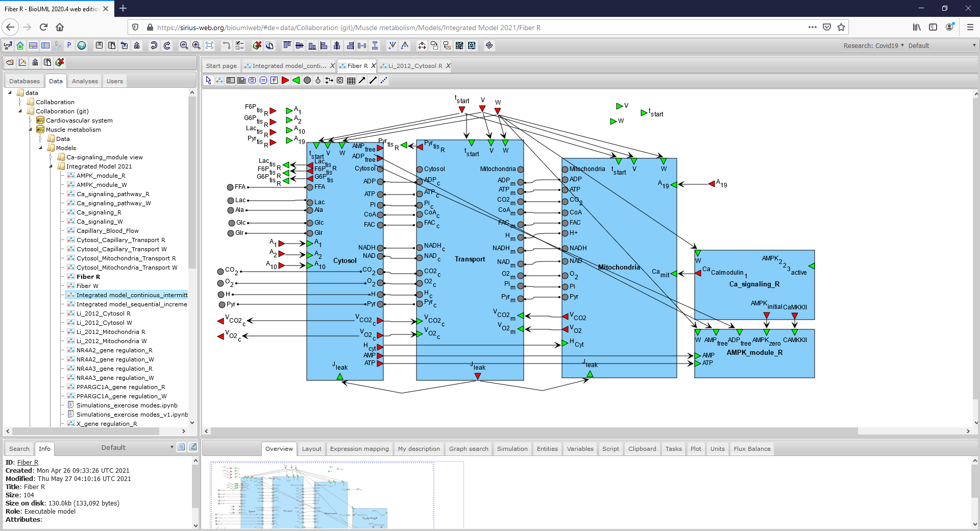Click the browser reload button
The height and width of the screenshot is (531, 980).
pyautogui.click(x=43, y=28)
